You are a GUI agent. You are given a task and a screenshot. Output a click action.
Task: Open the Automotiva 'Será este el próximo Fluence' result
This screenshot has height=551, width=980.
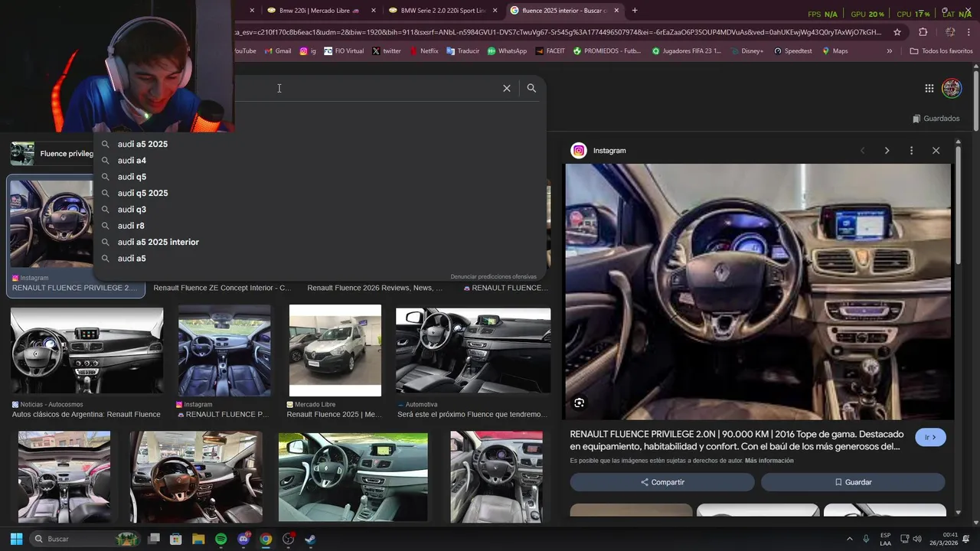pos(473,350)
